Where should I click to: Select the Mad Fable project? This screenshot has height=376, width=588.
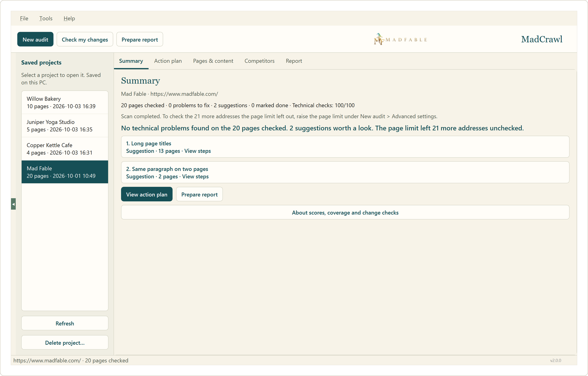tap(65, 172)
